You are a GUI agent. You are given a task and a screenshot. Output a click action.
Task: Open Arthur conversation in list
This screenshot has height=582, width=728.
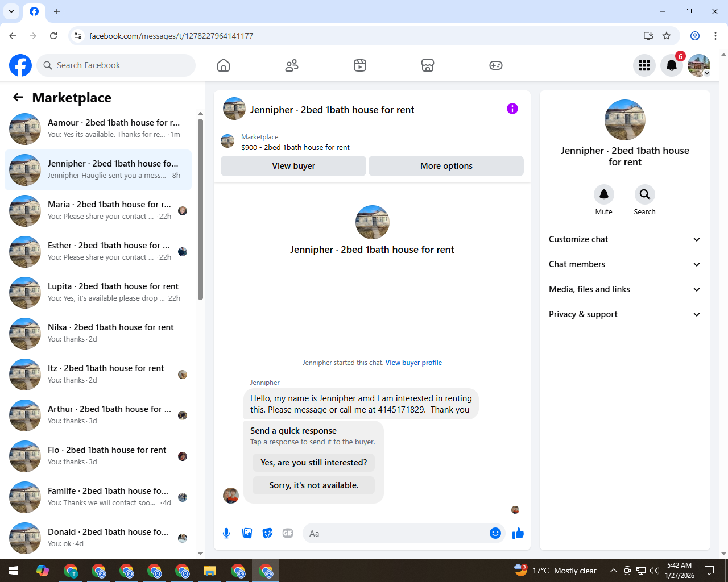tap(98, 415)
